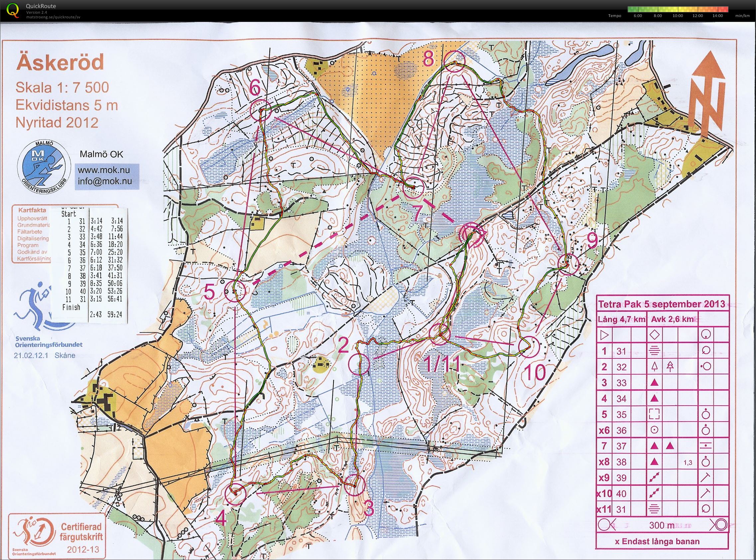Screen dimensions: 756x560
Task: Click the 10:00 tempo scale label
Action: (678, 16)
